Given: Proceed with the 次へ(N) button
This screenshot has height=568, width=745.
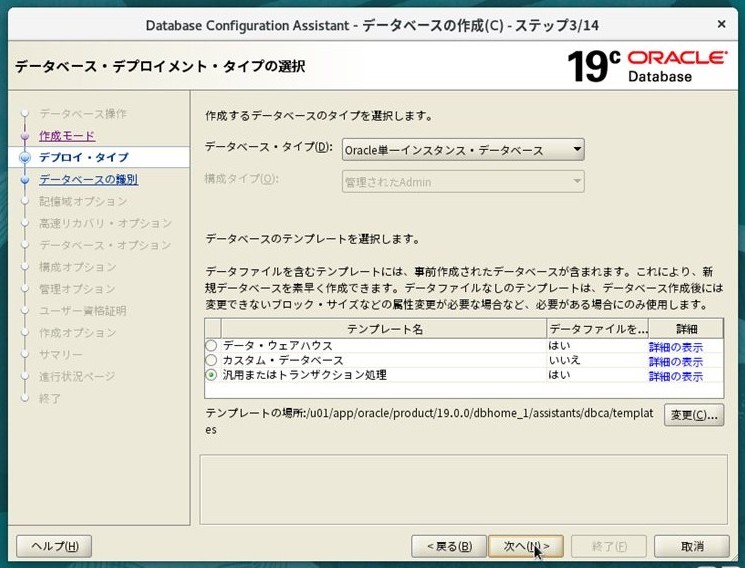Looking at the screenshot, I should [x=526, y=546].
